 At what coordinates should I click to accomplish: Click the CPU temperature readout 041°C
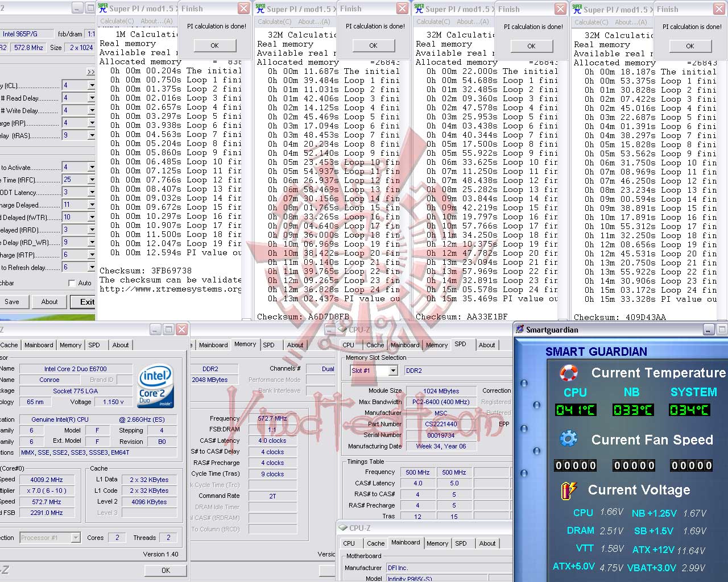tap(576, 410)
